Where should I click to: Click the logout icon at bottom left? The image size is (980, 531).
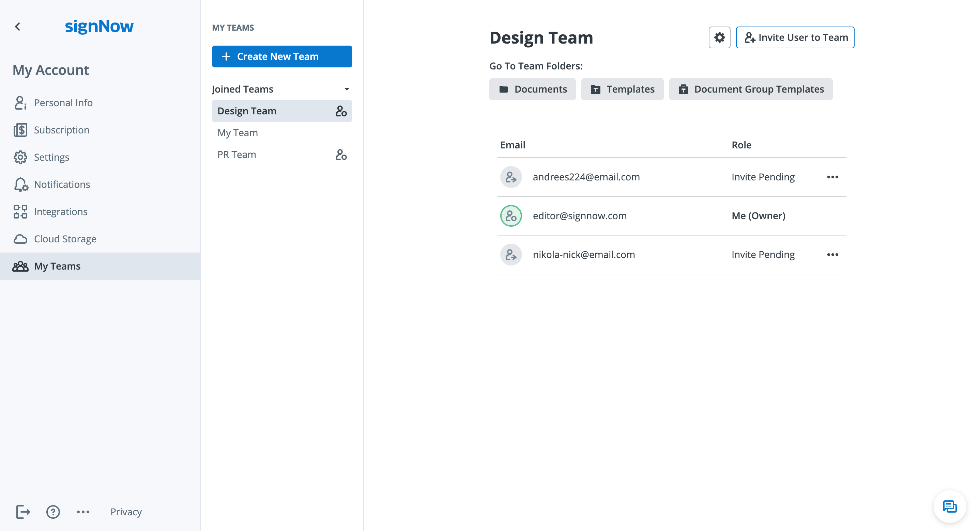[x=22, y=512]
